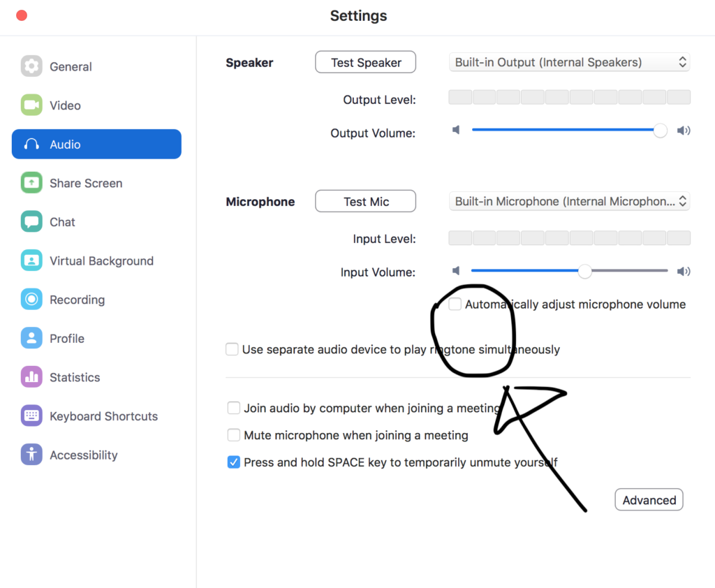
Task: Click the Output Level label
Action: pyautogui.click(x=379, y=100)
